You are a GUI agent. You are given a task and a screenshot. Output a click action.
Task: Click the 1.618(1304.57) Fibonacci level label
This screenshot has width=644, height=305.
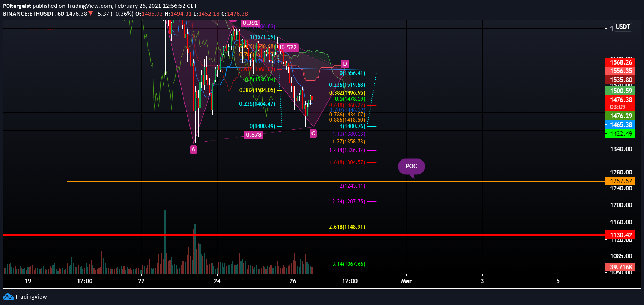[347, 162]
